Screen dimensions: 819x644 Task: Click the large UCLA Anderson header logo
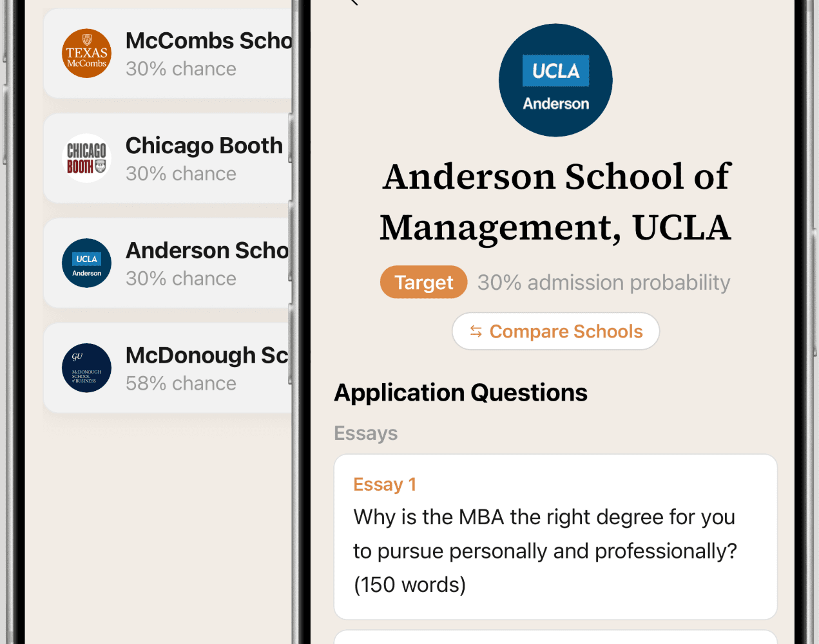(555, 80)
